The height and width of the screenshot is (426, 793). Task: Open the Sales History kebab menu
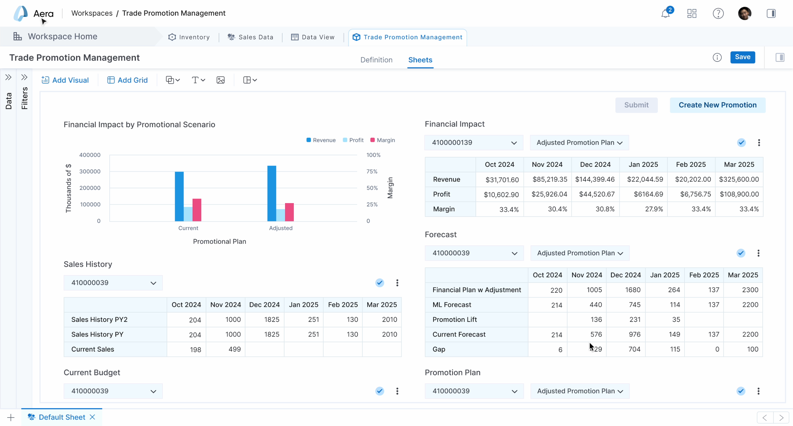(397, 283)
